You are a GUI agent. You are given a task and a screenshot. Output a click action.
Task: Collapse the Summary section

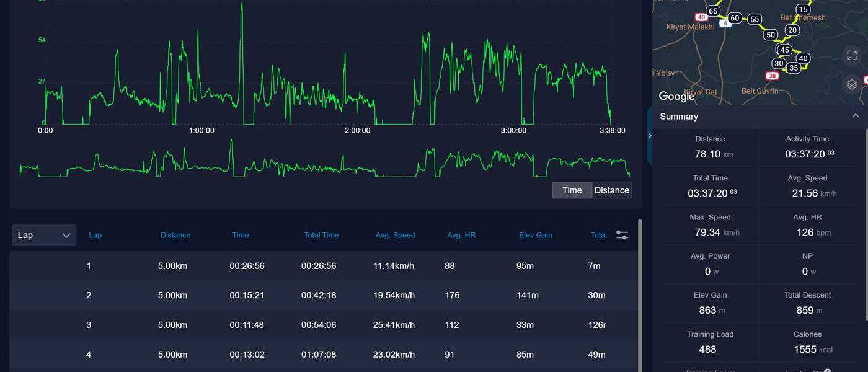coord(856,116)
